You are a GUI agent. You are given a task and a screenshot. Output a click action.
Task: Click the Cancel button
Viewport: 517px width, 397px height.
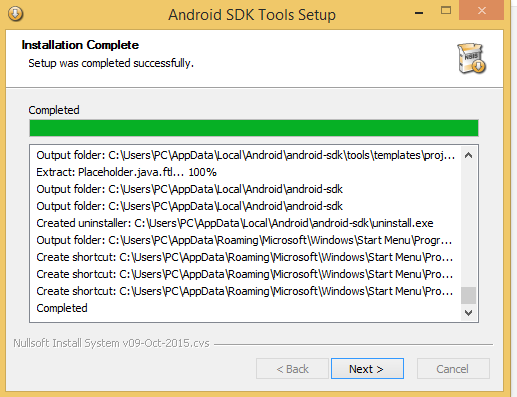(453, 369)
